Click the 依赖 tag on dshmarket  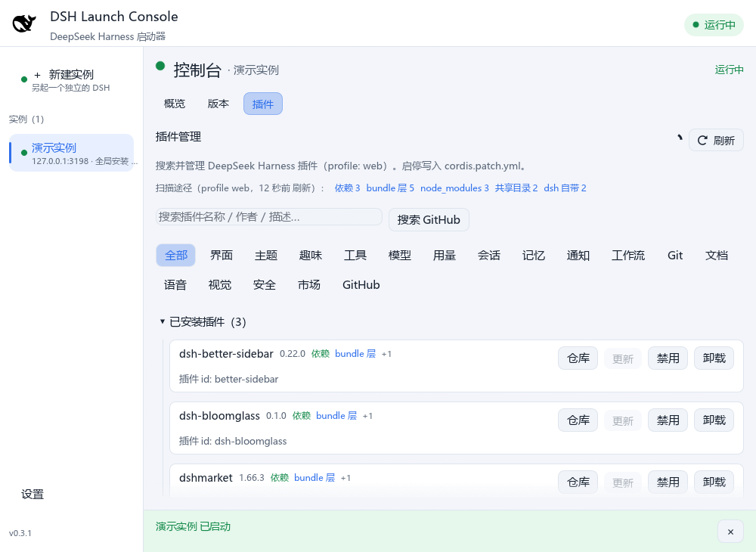[x=280, y=478]
